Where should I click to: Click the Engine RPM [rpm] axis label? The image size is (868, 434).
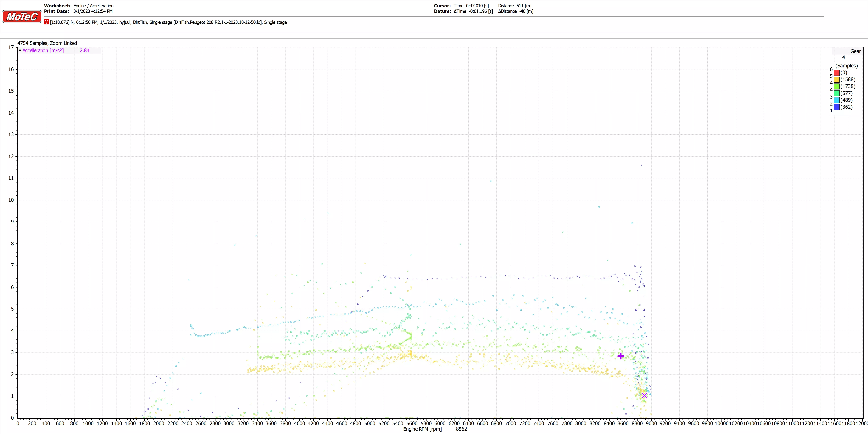tap(422, 429)
